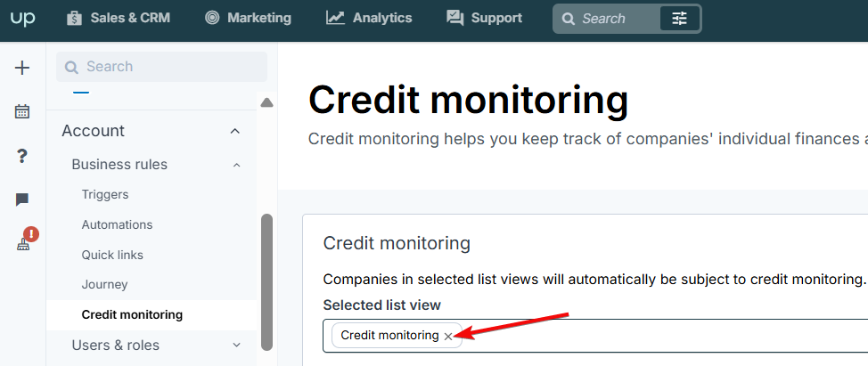
Task: Go to Triggers settings
Action: [x=105, y=195]
